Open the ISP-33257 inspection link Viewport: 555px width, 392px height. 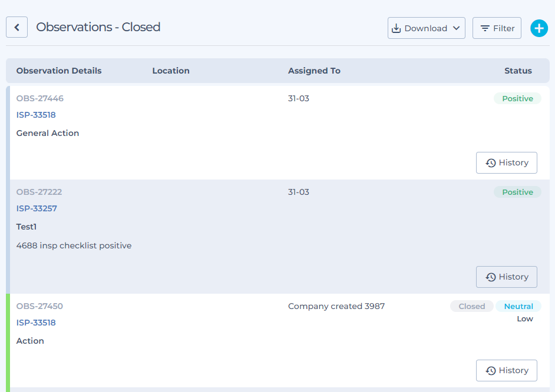[x=37, y=208]
